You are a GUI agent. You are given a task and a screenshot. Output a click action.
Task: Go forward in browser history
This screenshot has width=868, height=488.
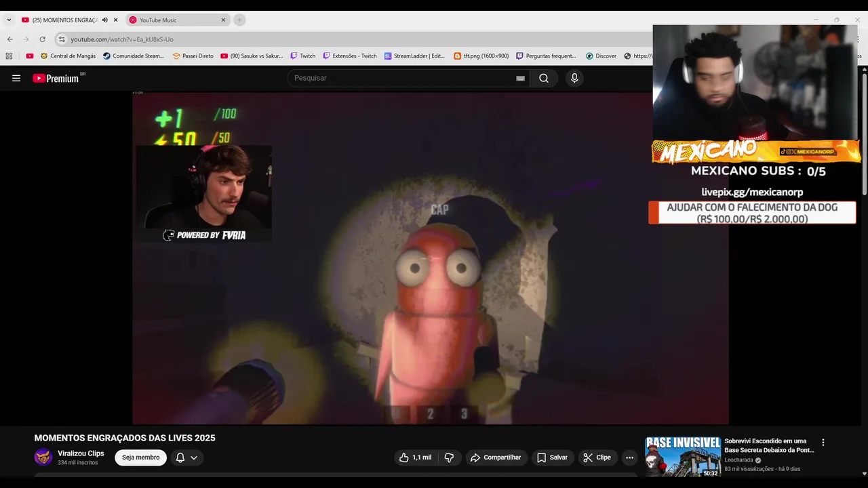(26, 39)
